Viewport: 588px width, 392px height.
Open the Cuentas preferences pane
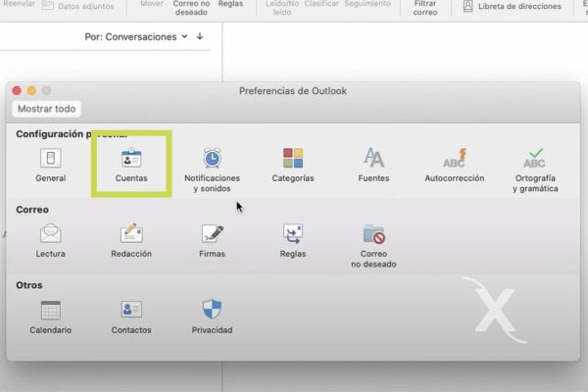(131, 165)
